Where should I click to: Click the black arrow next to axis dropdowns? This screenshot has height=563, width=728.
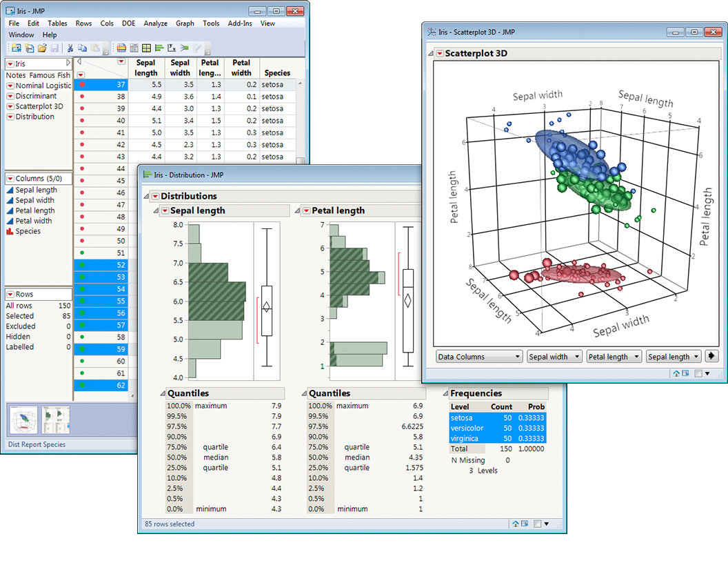[712, 356]
